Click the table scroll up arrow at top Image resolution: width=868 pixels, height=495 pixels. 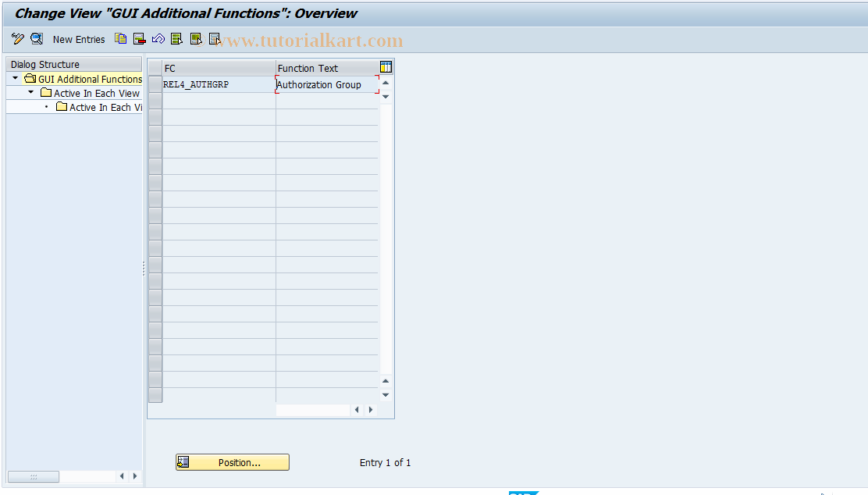(x=386, y=83)
